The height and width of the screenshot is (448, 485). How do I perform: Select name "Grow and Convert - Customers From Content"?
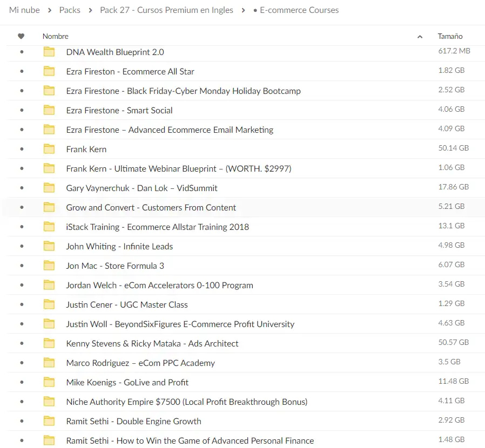pyautogui.click(x=151, y=207)
